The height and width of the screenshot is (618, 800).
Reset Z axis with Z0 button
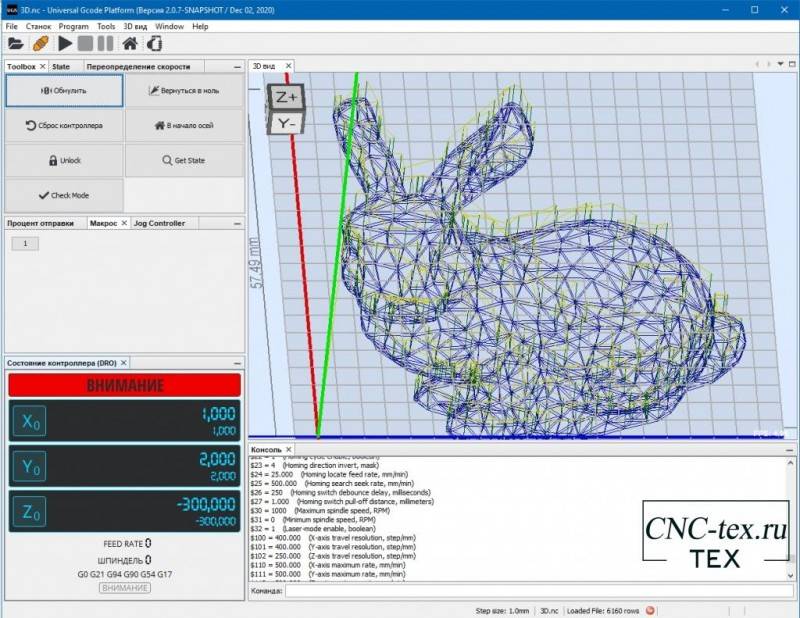tap(30, 511)
